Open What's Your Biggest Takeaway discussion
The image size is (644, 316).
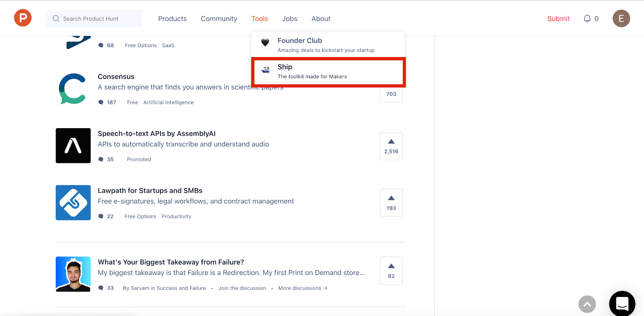pyautogui.click(x=171, y=262)
